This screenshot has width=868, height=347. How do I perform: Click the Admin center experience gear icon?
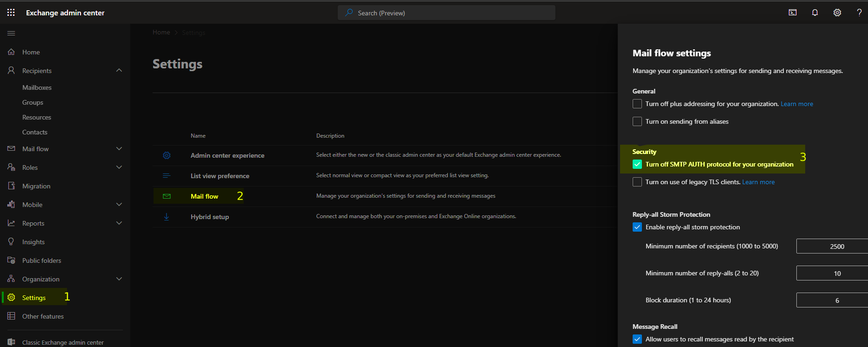click(167, 155)
